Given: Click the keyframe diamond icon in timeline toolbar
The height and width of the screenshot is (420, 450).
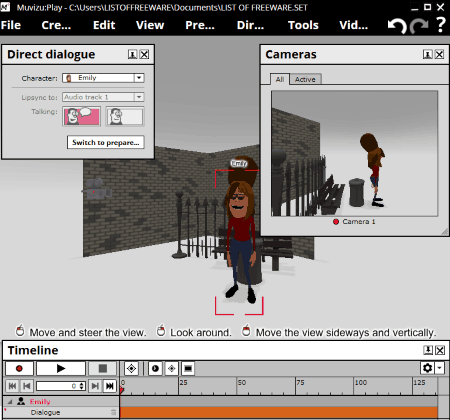Looking at the screenshot, I should click(x=131, y=368).
